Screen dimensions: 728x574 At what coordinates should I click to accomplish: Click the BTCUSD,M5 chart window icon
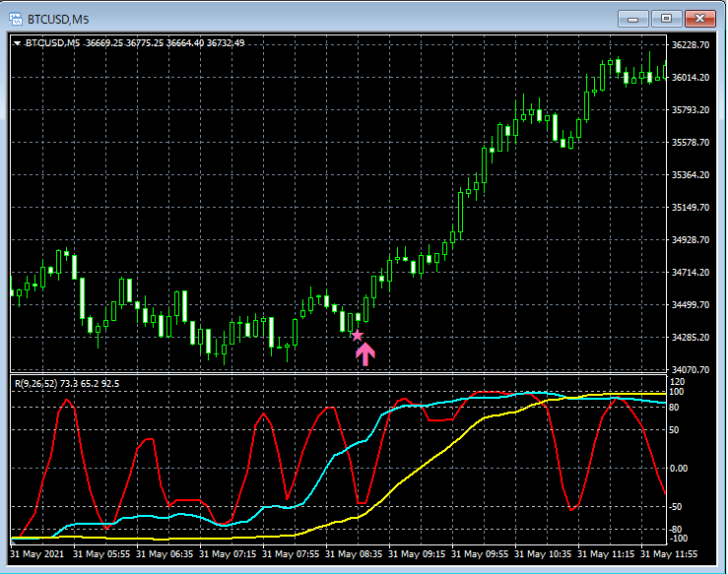pyautogui.click(x=16, y=19)
